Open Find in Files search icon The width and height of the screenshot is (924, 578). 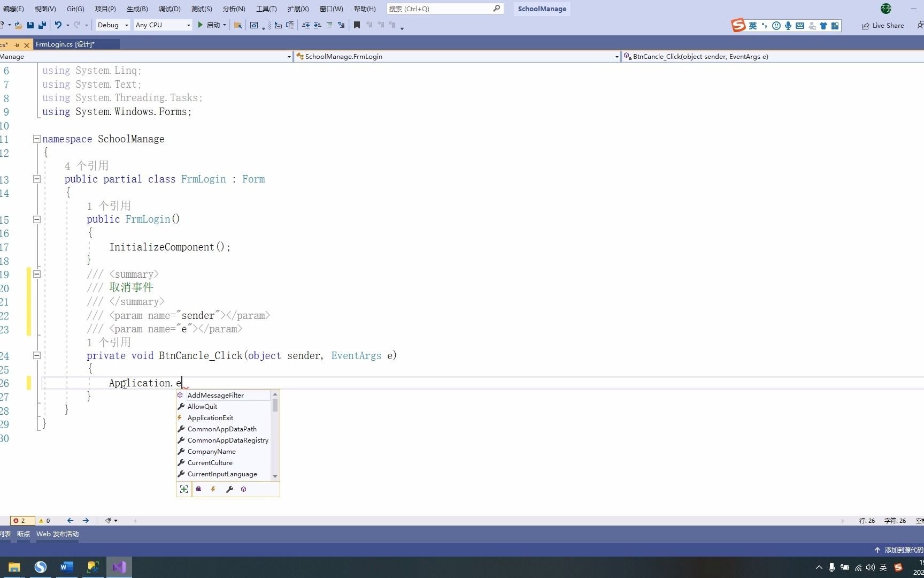(x=238, y=25)
